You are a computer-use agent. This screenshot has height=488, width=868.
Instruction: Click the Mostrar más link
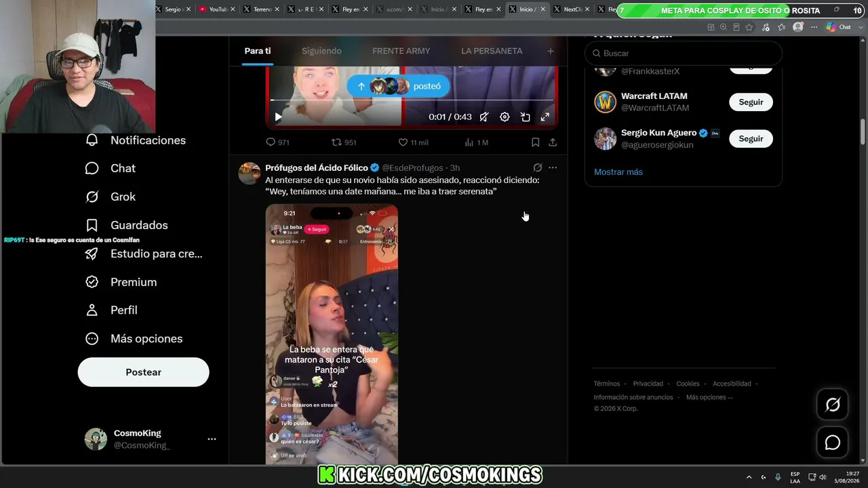pyautogui.click(x=618, y=172)
